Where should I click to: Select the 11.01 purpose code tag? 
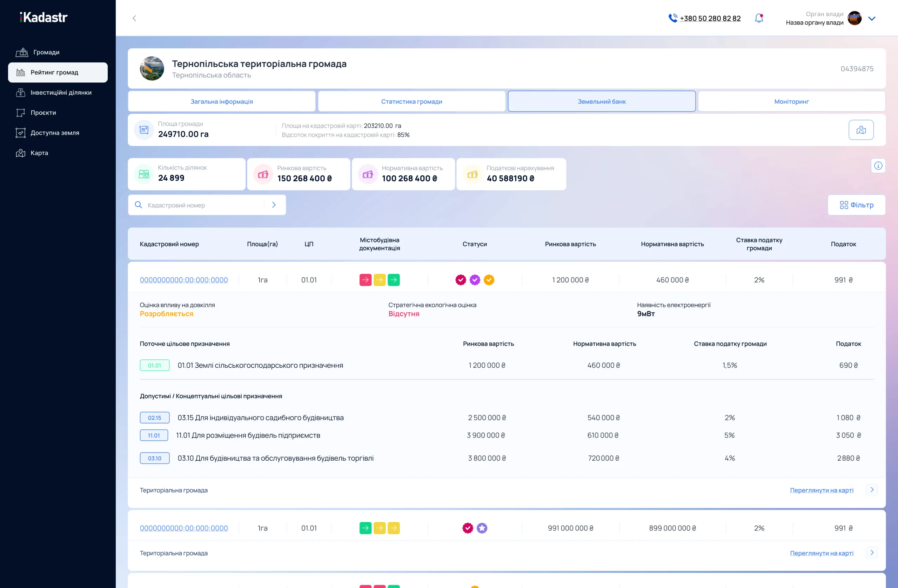[154, 435]
